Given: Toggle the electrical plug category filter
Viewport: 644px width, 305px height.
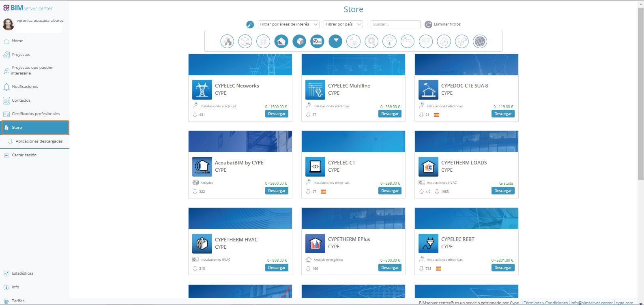Looking at the screenshot, I should pyautogui.click(x=335, y=41).
